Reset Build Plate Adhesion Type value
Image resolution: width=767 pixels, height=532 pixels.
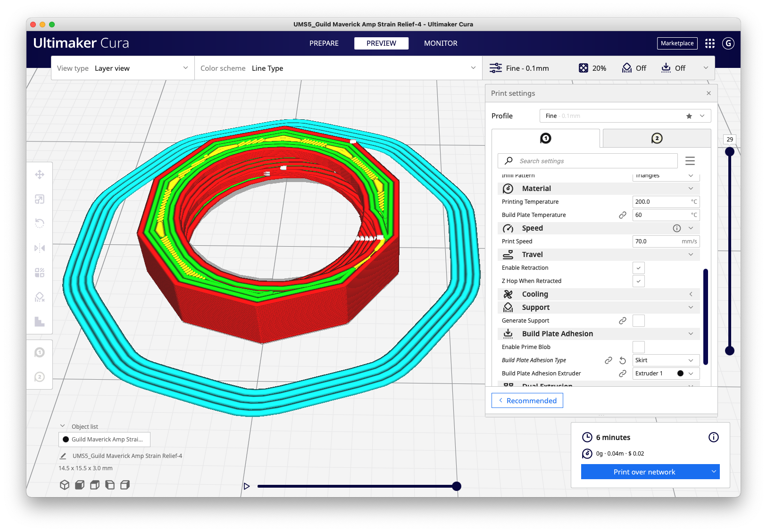point(623,360)
